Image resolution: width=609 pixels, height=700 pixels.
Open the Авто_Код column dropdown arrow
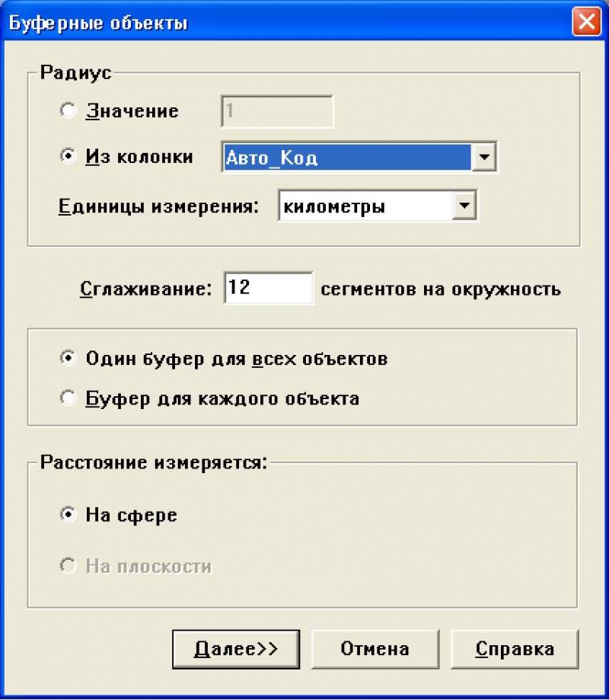(483, 157)
